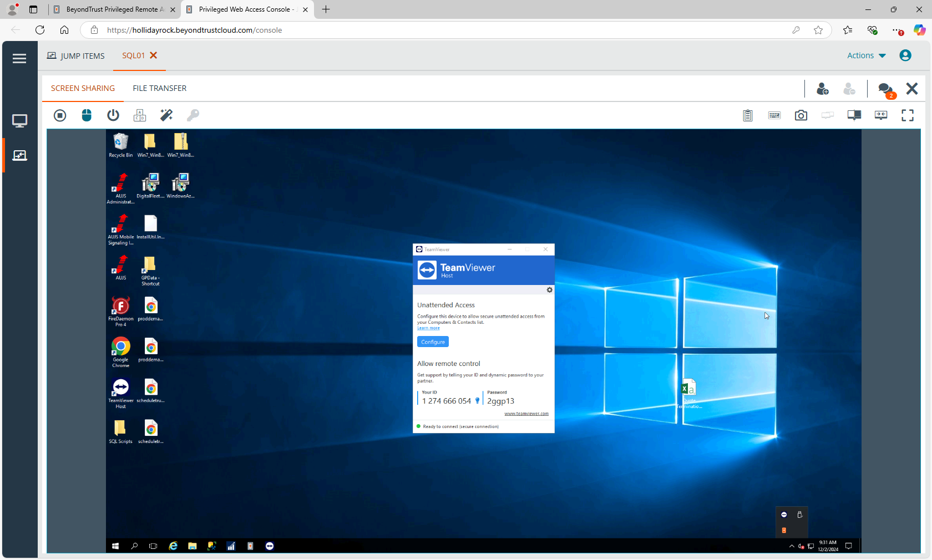The image size is (932, 560).
Task: Open remote Task View icon
Action: click(153, 546)
